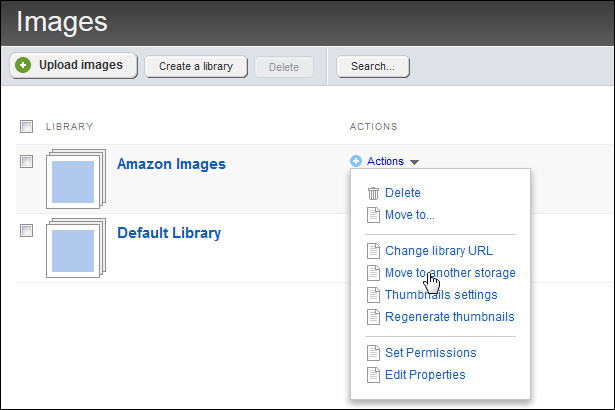Select Thumbnails settings menu entry
Screen dimensions: 615x410
point(441,295)
